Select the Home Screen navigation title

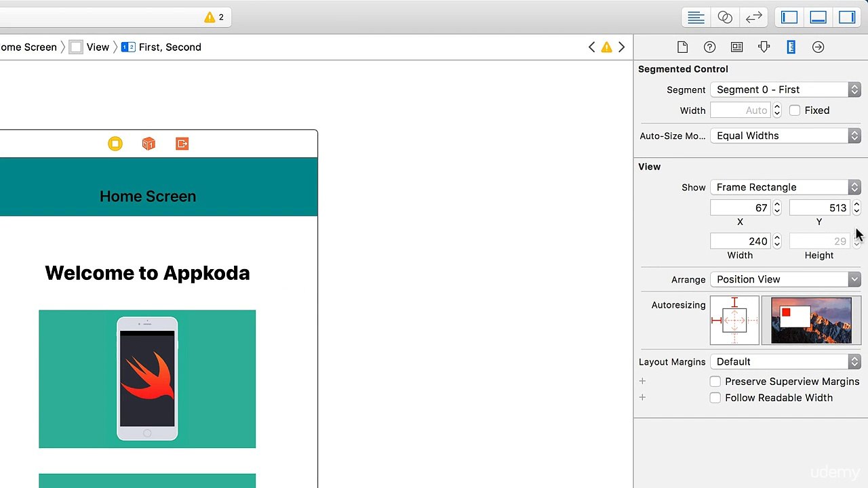coord(148,197)
